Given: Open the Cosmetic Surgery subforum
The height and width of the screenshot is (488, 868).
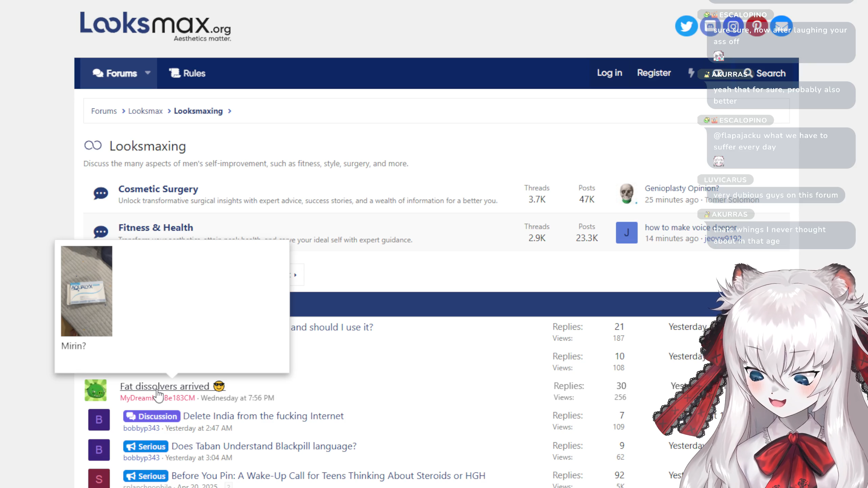Looking at the screenshot, I should click(158, 189).
